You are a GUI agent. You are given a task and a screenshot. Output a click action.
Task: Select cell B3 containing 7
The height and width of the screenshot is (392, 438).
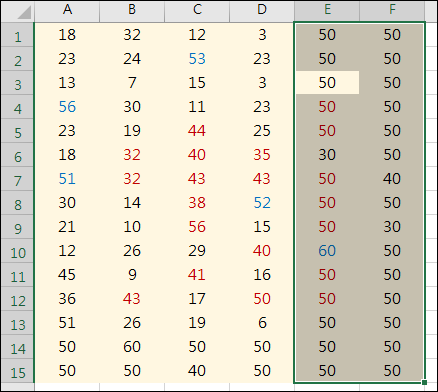pos(132,83)
